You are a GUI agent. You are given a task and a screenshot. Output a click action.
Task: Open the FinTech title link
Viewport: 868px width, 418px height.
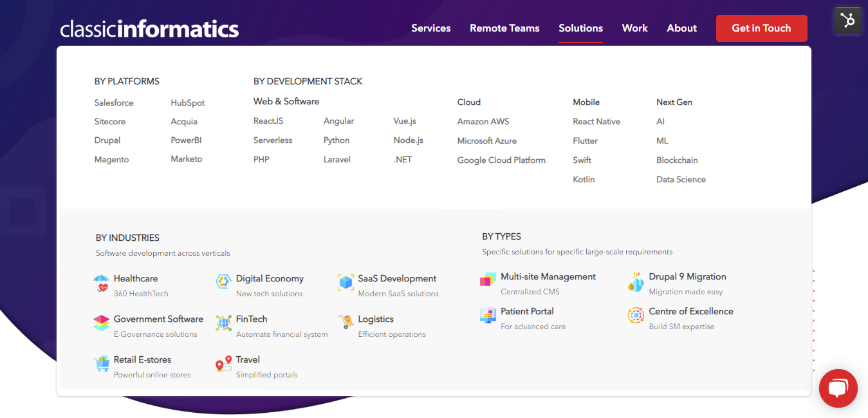252,319
